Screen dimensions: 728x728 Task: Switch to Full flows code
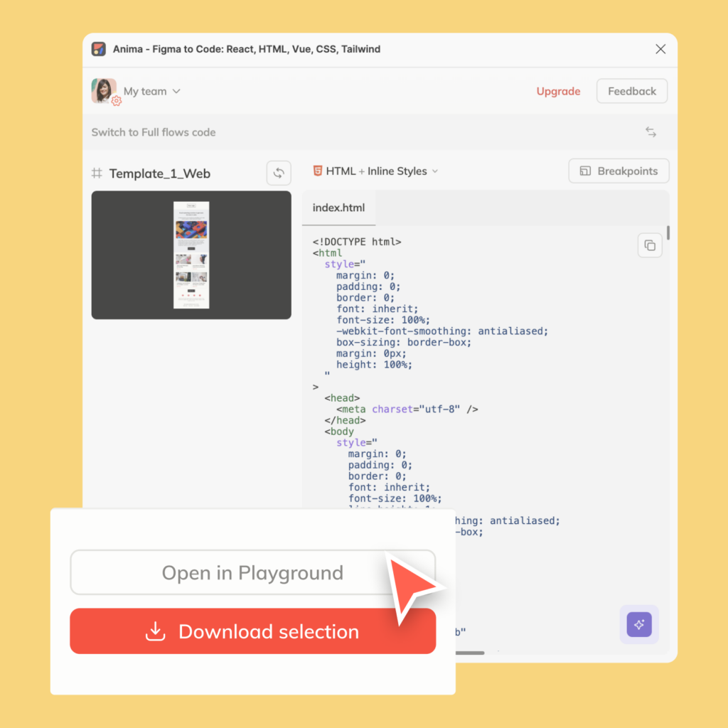coord(154,132)
